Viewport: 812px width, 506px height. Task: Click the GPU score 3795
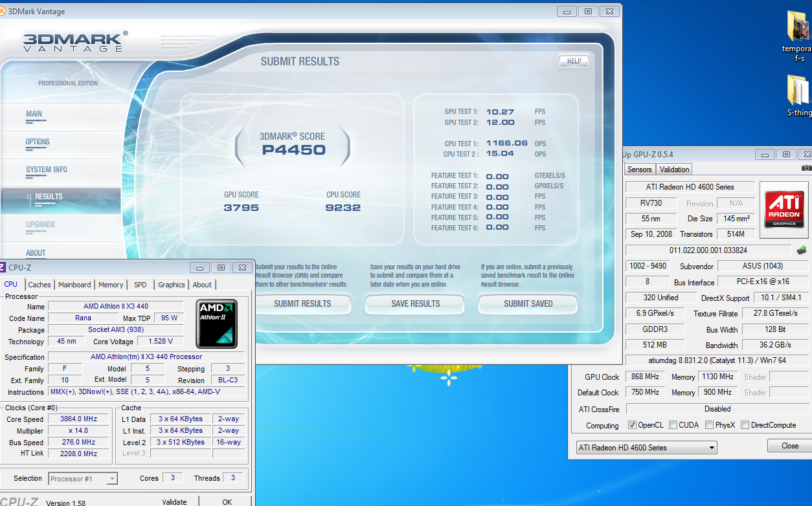pyautogui.click(x=242, y=208)
